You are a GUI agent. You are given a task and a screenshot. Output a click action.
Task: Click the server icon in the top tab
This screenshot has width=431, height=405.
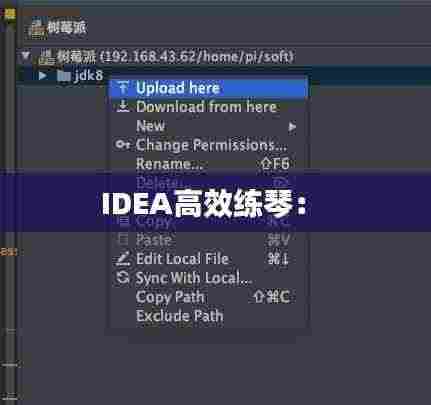[x=38, y=29]
